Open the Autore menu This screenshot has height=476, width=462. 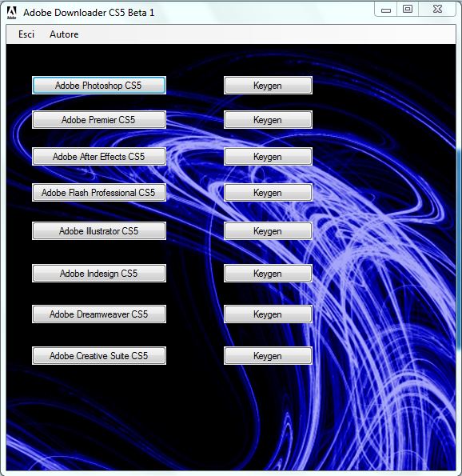point(64,34)
